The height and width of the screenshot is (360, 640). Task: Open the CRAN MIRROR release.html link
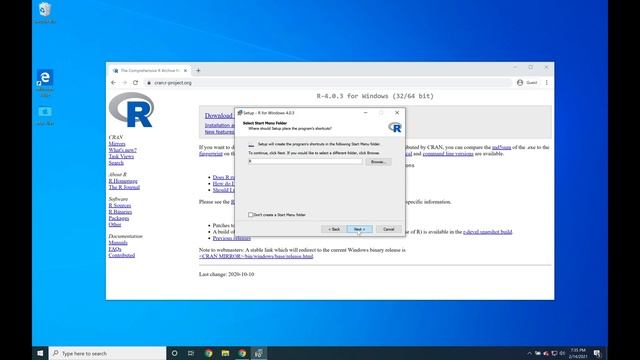pos(256,256)
